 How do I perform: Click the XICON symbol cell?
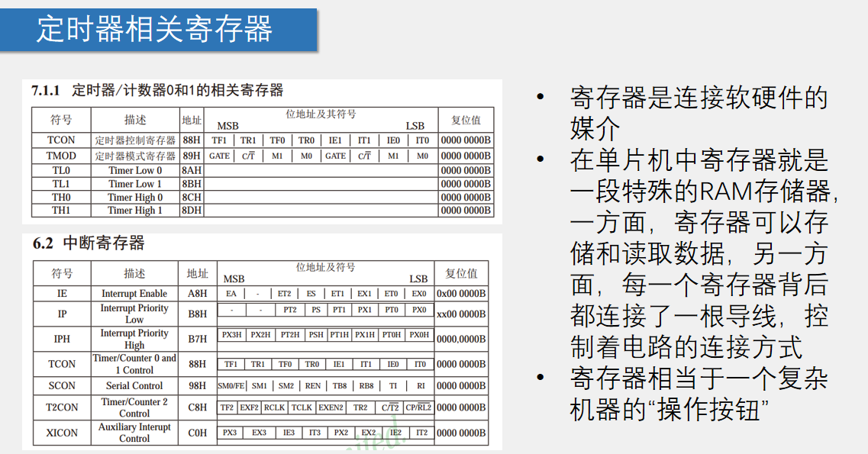click(62, 433)
